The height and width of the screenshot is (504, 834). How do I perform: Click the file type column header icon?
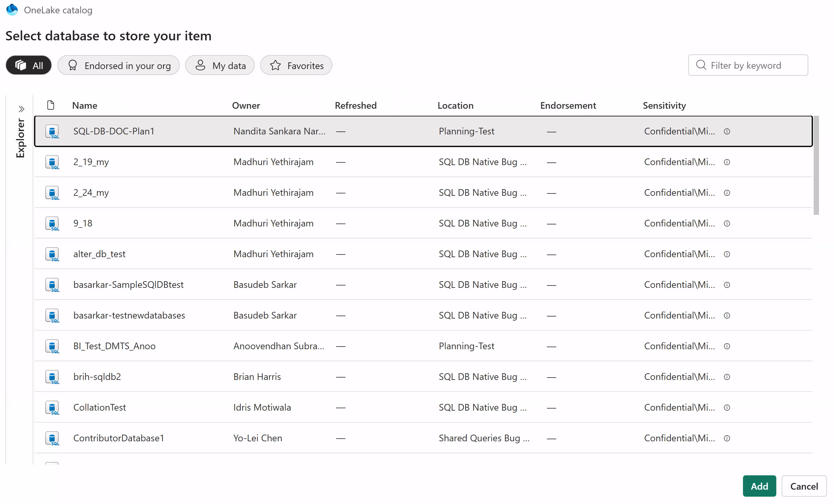(x=51, y=105)
